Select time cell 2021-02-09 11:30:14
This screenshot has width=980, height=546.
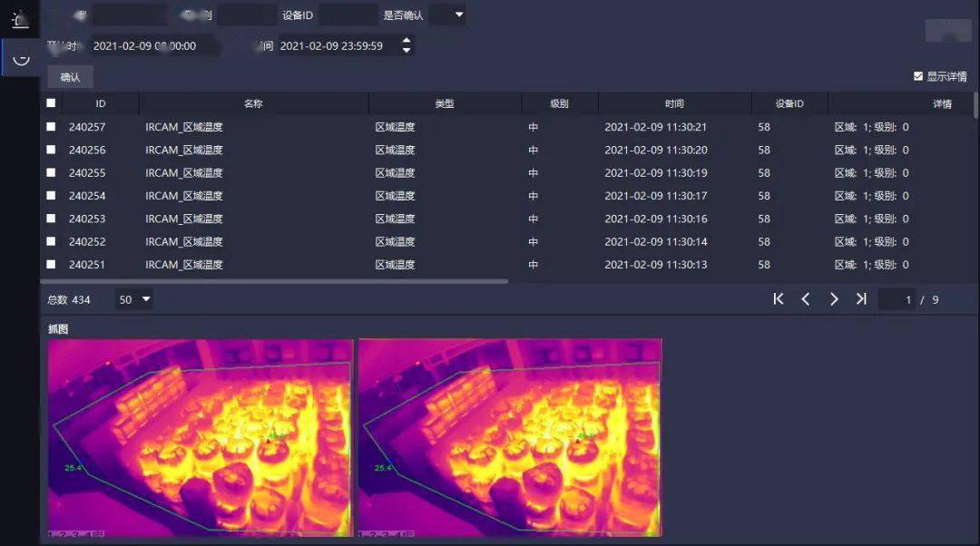click(656, 241)
